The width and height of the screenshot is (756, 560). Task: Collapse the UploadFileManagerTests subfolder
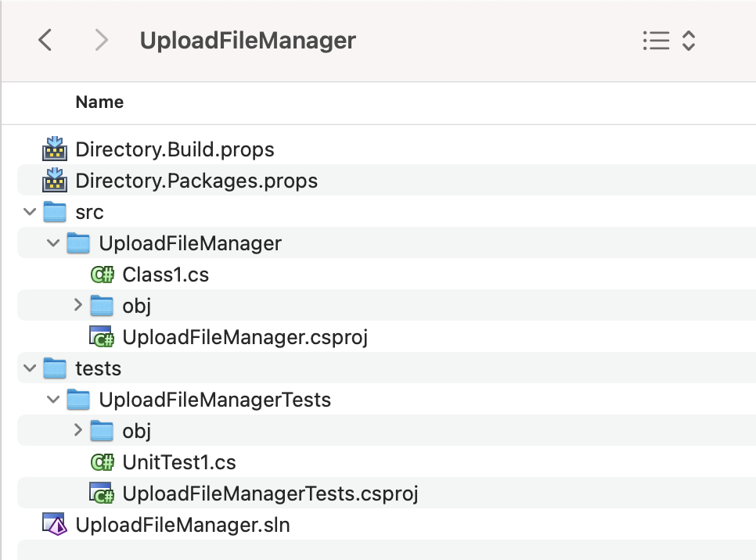coord(52,399)
